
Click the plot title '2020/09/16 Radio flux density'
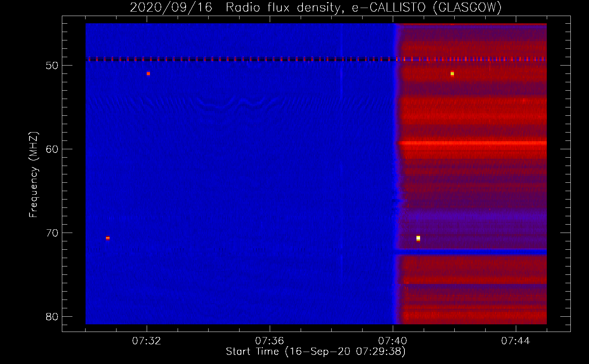pos(316,7)
